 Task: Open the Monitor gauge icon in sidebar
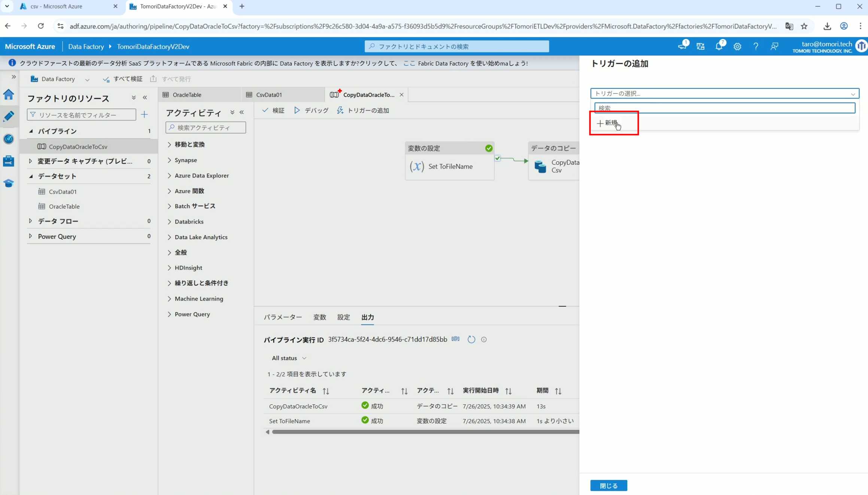(x=9, y=139)
